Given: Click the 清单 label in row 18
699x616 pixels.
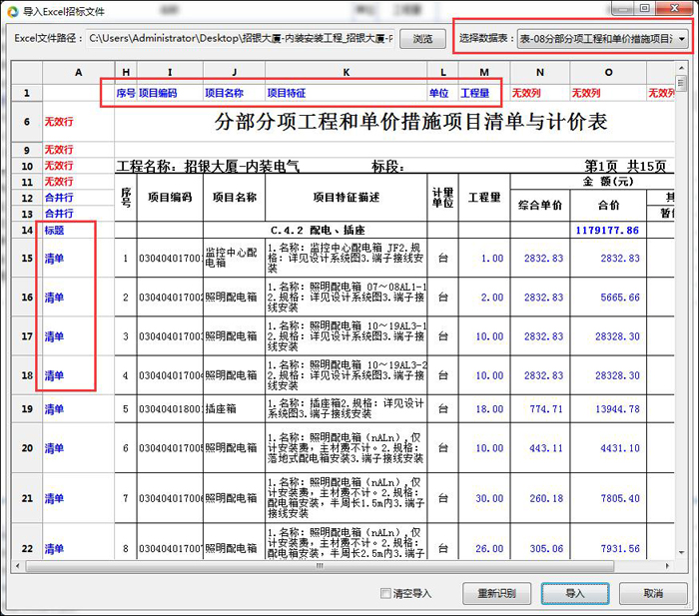Looking at the screenshot, I should pyautogui.click(x=54, y=375).
